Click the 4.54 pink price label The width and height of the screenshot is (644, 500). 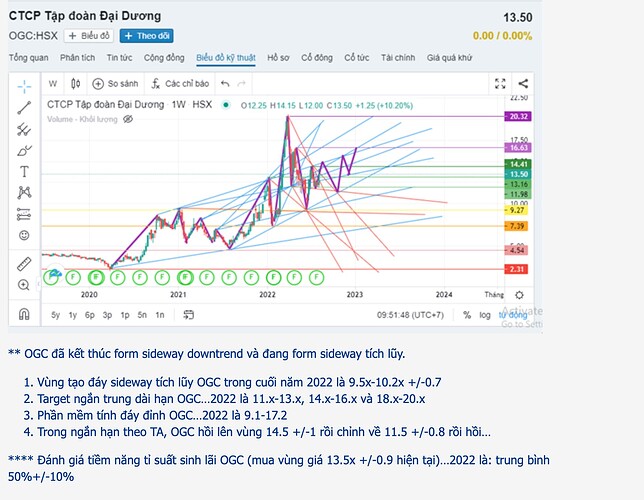516,250
